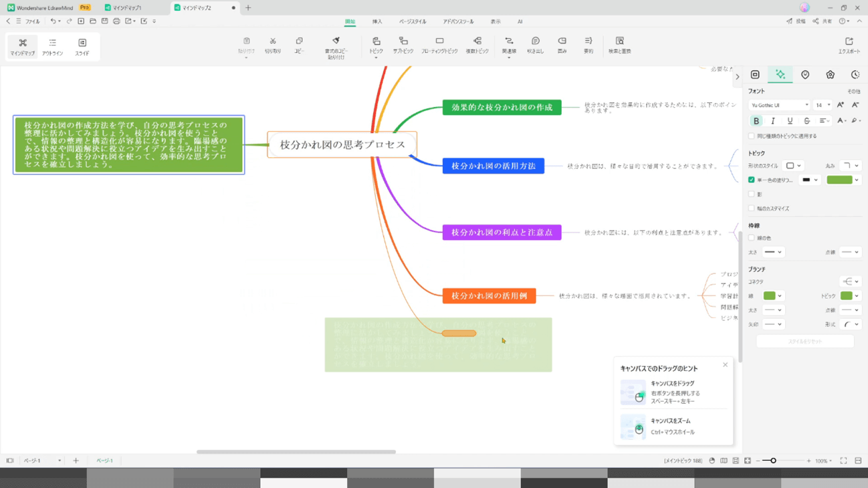Insert a Floating Topic (フローティングトピック)
Screen dimensions: 868x488
(x=439, y=45)
